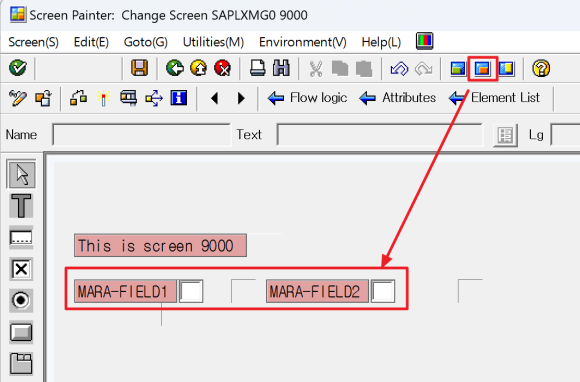The height and width of the screenshot is (382, 580).
Task: Select the Checkbox tool in palette
Action: pyautogui.click(x=21, y=269)
